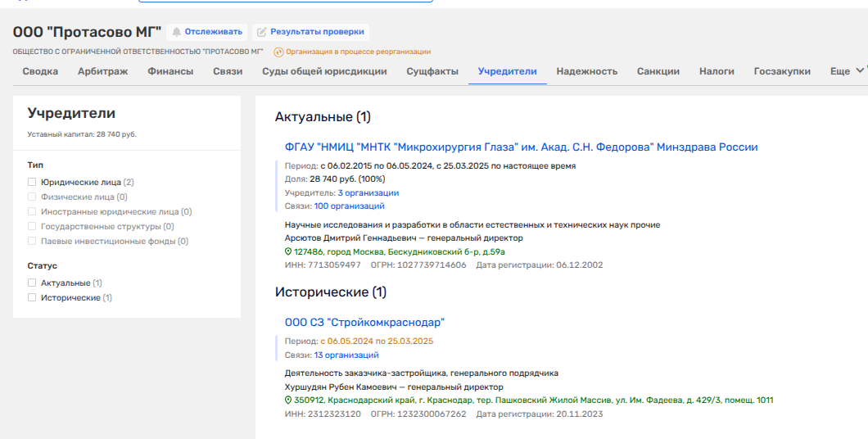Image resolution: width=868 pixels, height=439 pixels.
Task: Click period с 06.05.2024 по 25.03.2025
Action: tap(377, 342)
